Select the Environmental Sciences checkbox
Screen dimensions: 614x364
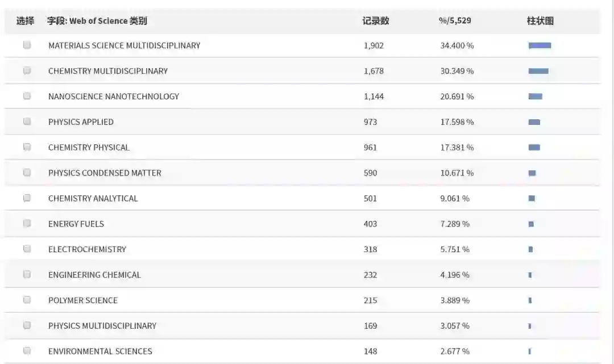[27, 350]
